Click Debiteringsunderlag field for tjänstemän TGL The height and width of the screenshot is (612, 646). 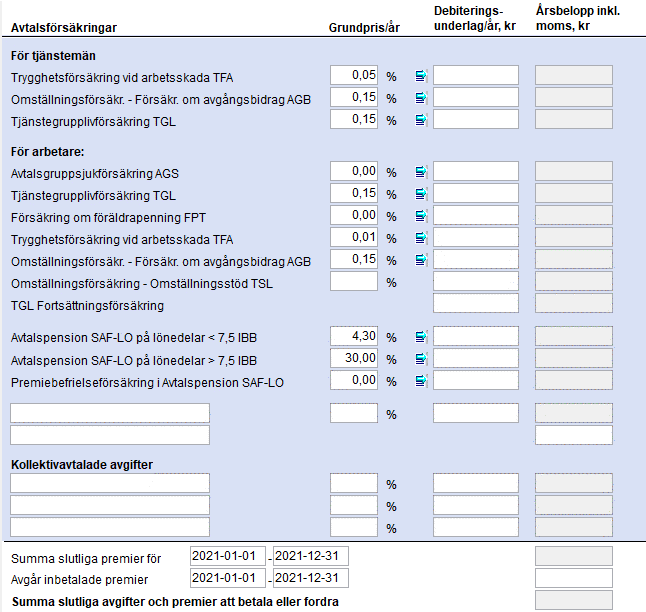[476, 119]
